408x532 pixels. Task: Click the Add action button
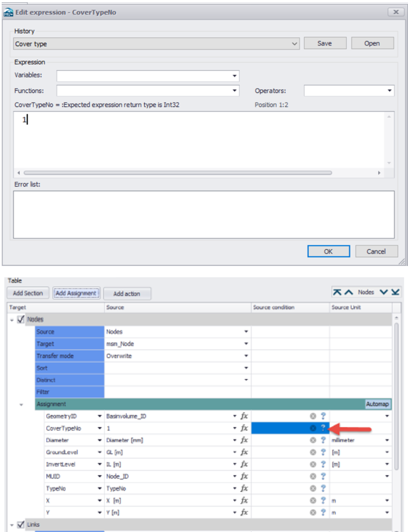click(127, 294)
